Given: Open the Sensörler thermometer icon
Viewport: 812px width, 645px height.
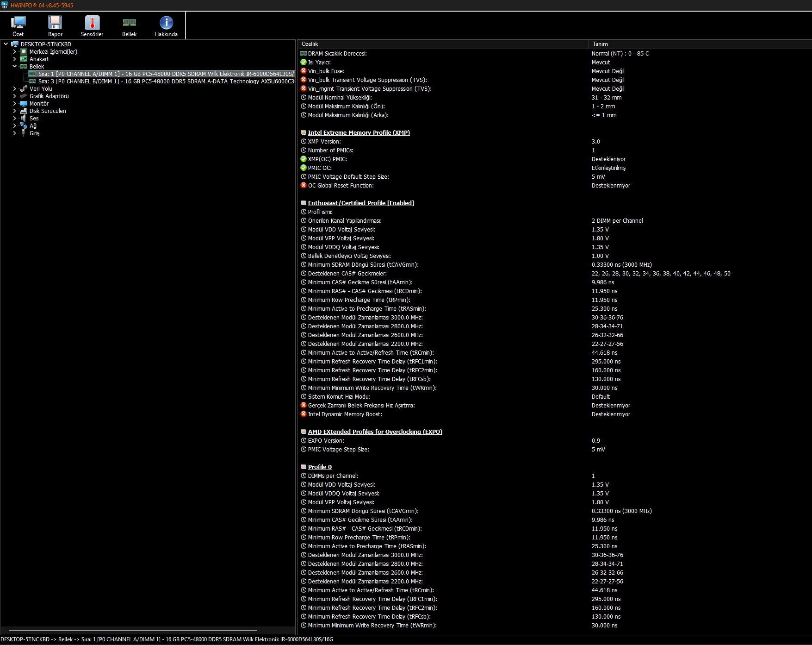Looking at the screenshot, I should (92, 22).
